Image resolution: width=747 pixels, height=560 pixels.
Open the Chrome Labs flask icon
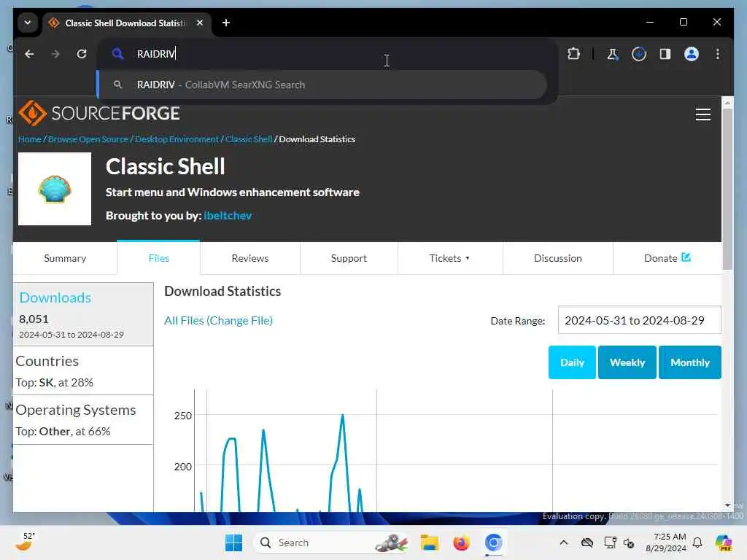coord(613,54)
